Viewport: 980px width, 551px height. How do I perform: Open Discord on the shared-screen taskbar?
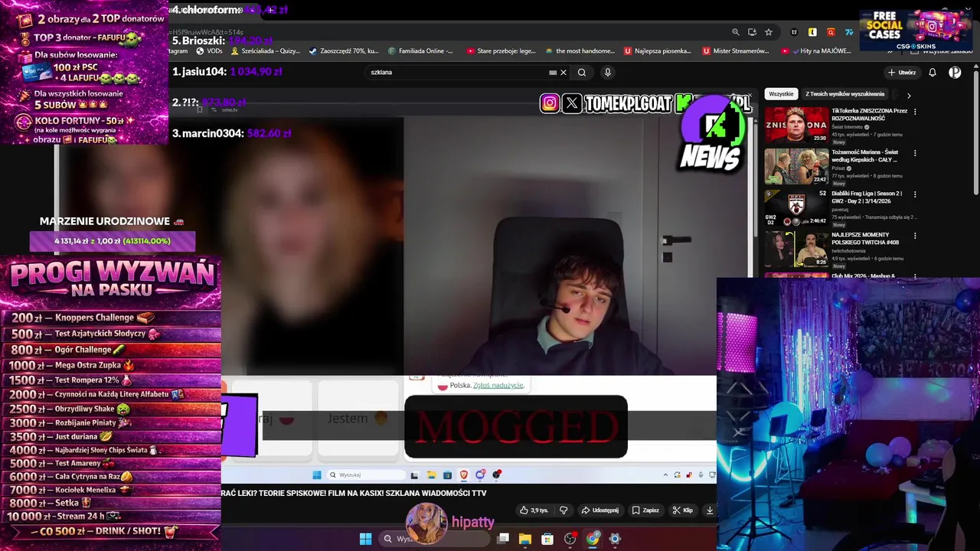coord(480,475)
